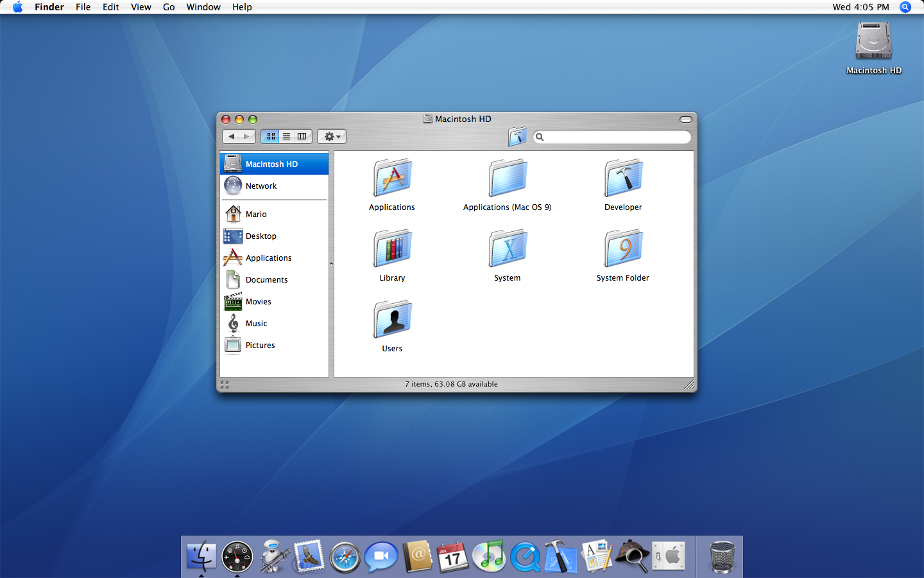Select the System Folder with 9 icon

click(x=623, y=249)
